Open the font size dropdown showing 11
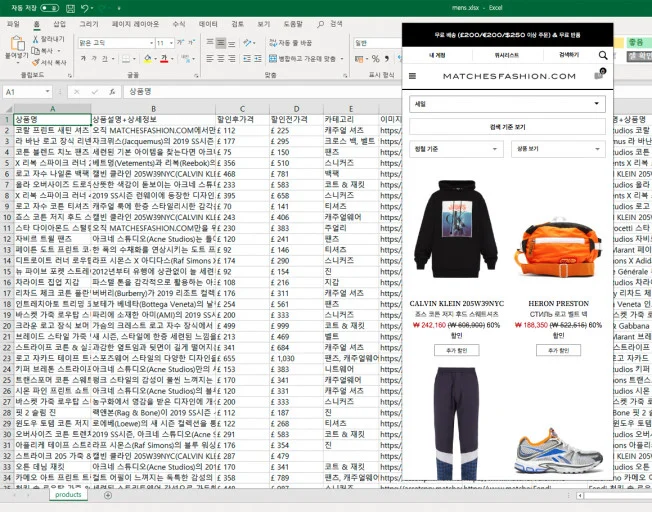Image resolution: width=652 pixels, height=512 pixels. [x=171, y=43]
